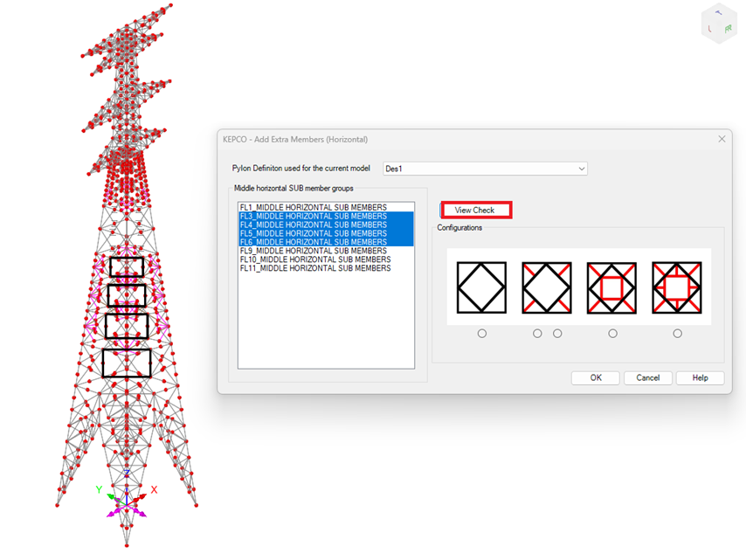The width and height of the screenshot is (746, 560).
Task: Click the corner-braced diamond configuration diagram
Action: (x=547, y=287)
